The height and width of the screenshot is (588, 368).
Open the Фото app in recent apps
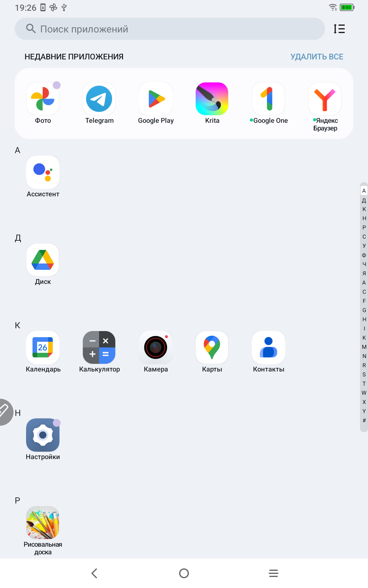tap(43, 99)
